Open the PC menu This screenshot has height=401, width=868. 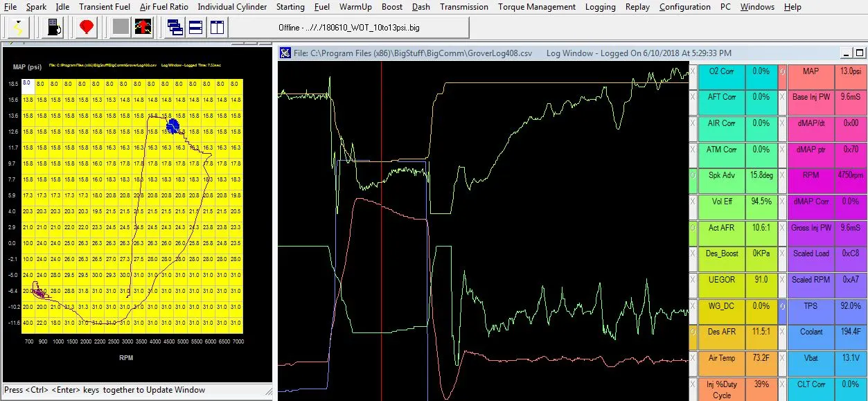[x=725, y=7]
